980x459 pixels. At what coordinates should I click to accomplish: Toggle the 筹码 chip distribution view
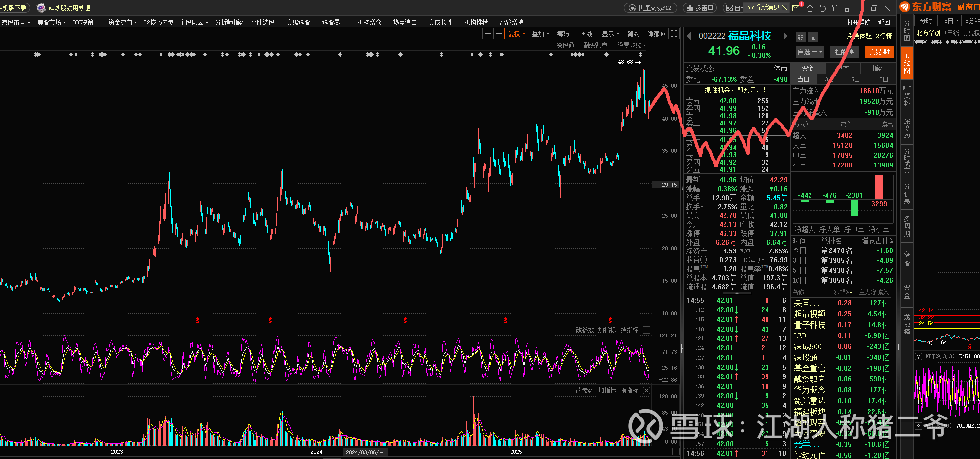(x=563, y=34)
